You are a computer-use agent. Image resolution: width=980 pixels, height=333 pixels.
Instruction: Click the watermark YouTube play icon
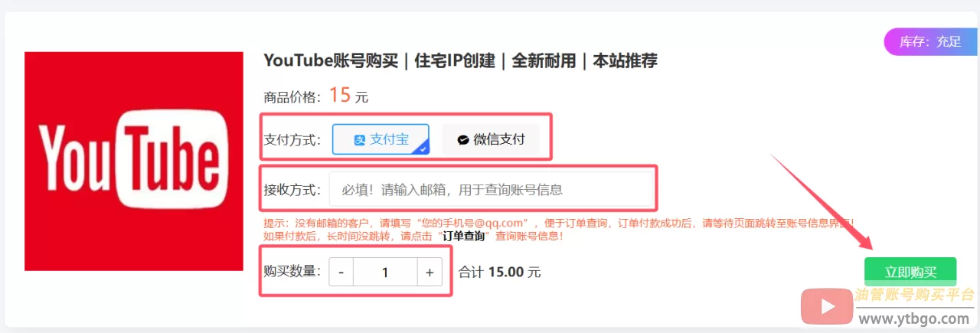[x=827, y=306]
